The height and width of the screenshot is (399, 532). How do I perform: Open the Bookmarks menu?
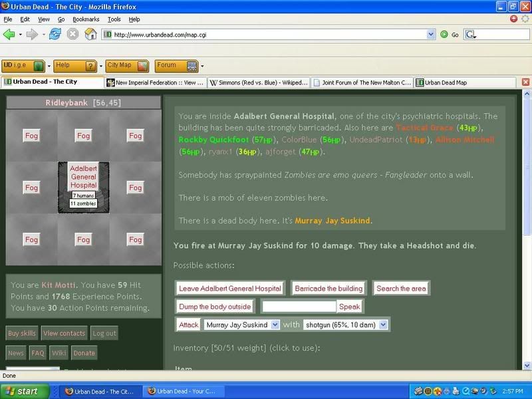[x=86, y=19]
